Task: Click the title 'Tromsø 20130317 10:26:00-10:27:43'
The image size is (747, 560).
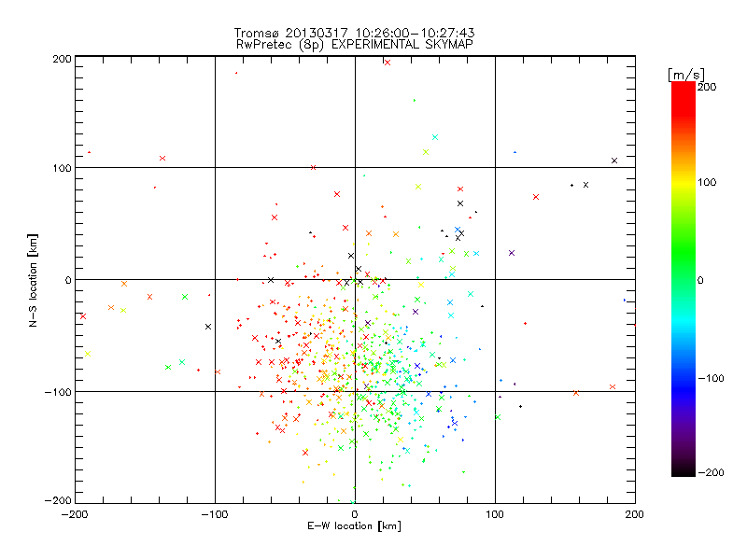Action: pos(354,33)
